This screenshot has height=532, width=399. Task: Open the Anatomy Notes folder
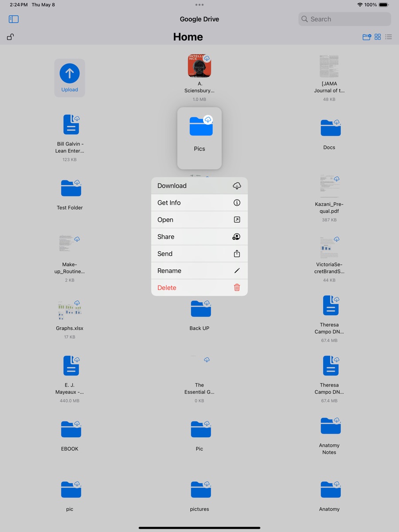pyautogui.click(x=331, y=426)
